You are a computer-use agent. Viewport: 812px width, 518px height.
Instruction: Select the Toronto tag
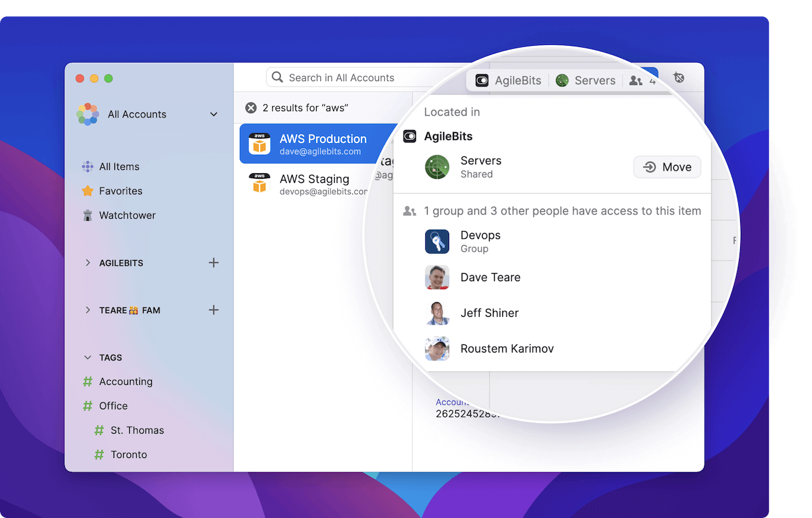tap(129, 455)
